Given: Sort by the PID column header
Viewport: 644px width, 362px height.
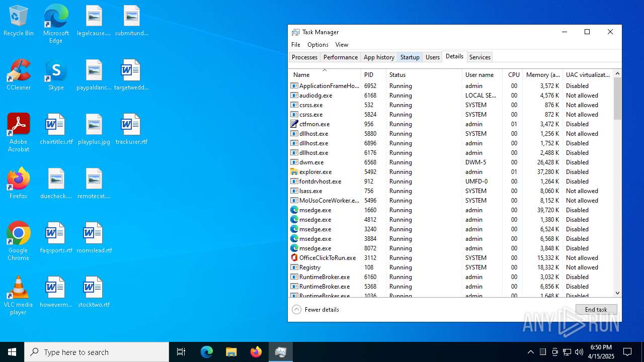Looking at the screenshot, I should tap(374, 75).
